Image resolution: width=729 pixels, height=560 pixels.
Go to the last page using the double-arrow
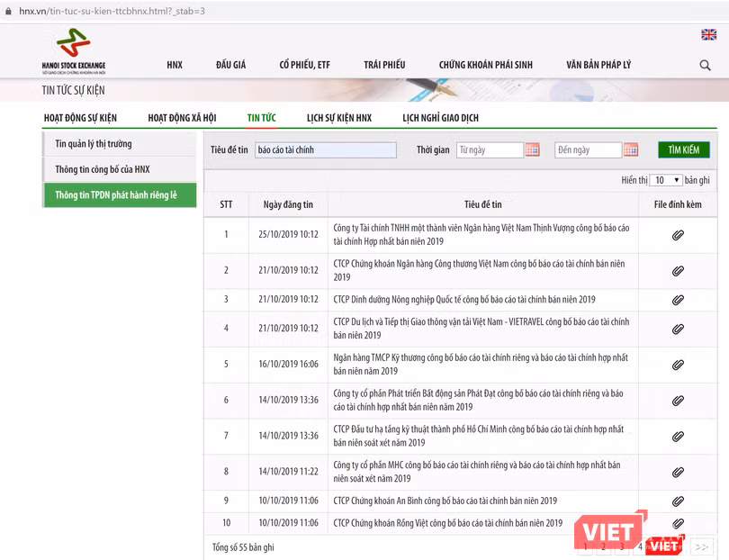click(703, 546)
